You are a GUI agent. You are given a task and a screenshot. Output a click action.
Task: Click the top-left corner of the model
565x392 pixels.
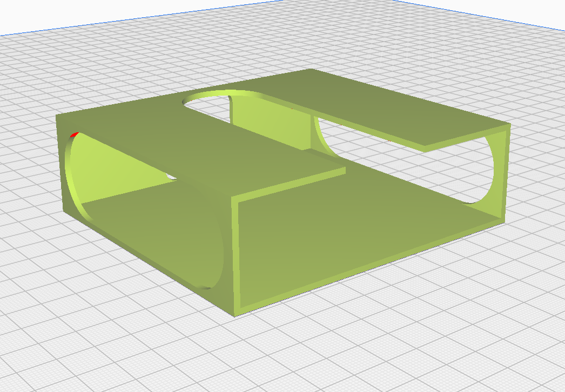(x=58, y=117)
